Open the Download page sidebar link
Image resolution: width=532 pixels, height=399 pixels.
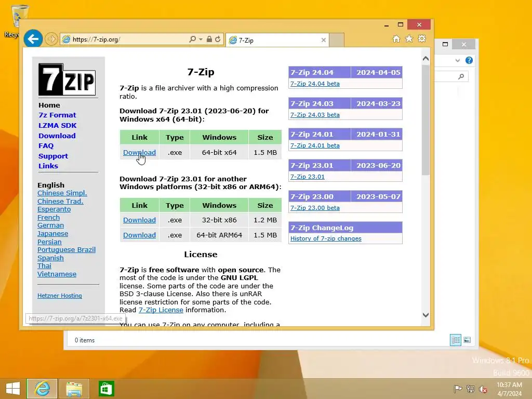(x=57, y=136)
